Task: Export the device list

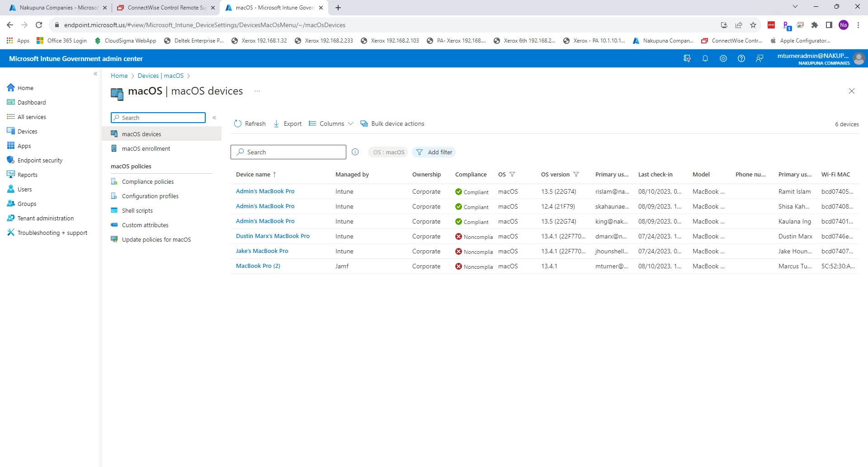Action: click(x=288, y=124)
